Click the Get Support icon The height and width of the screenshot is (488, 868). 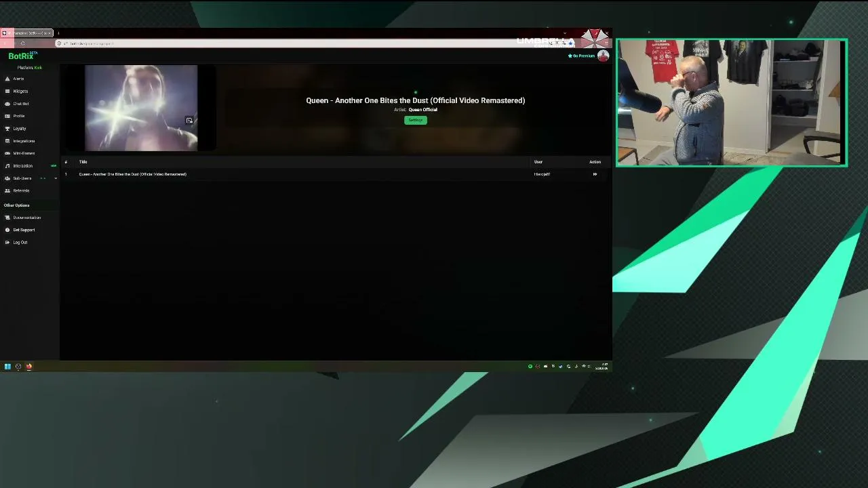coord(7,230)
